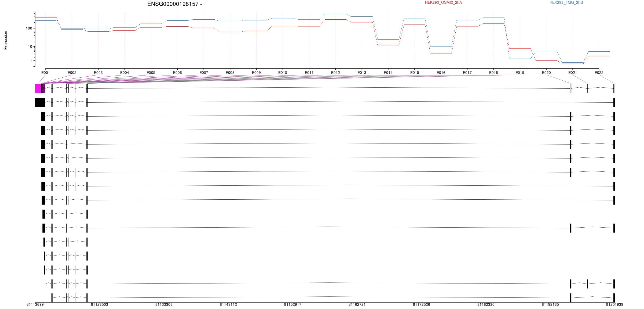Screen dimensions: 644x309
Task: Click genomic coordinate 81152917
Action: click(292, 304)
